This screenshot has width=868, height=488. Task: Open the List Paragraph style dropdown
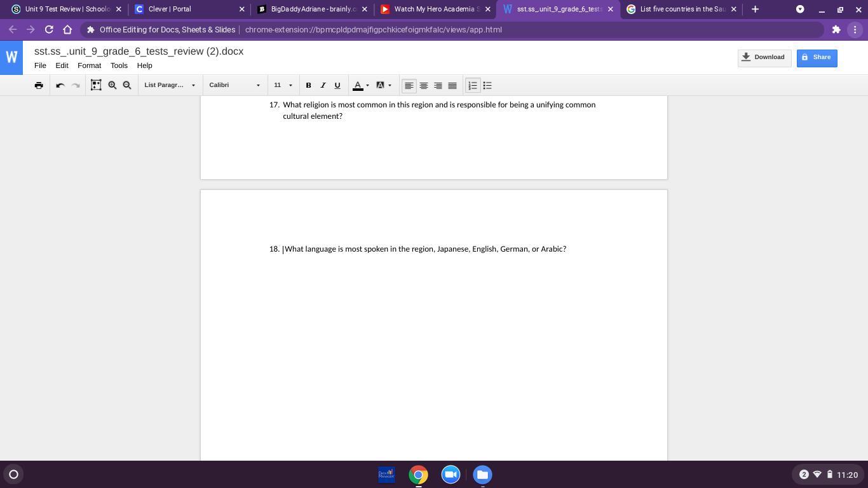[x=170, y=85]
